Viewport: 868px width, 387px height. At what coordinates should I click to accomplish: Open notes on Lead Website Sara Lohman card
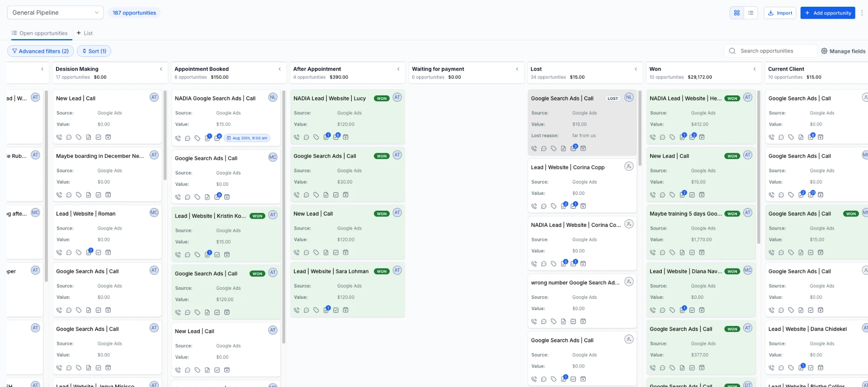pyautogui.click(x=326, y=310)
